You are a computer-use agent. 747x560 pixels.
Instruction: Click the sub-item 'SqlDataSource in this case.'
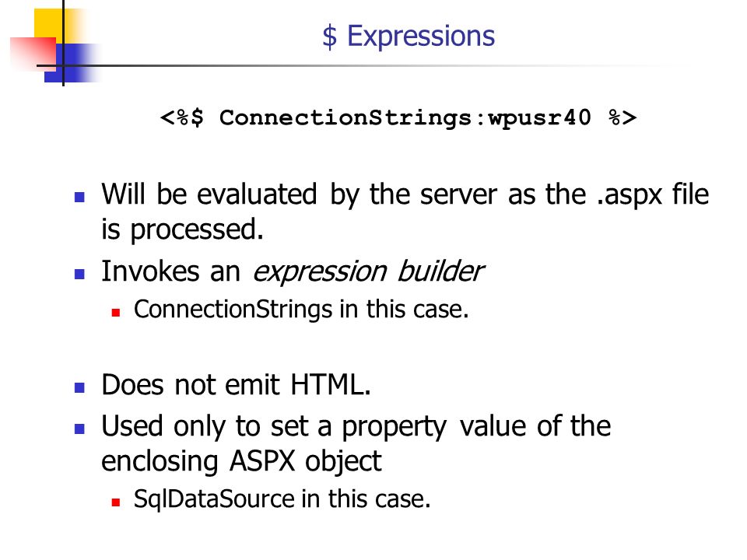(282, 499)
